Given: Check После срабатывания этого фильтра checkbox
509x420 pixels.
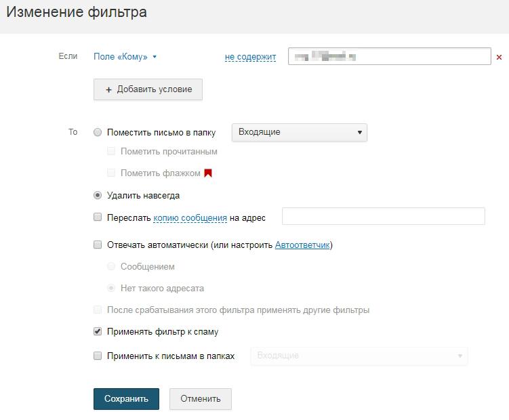Looking at the screenshot, I should (98, 310).
